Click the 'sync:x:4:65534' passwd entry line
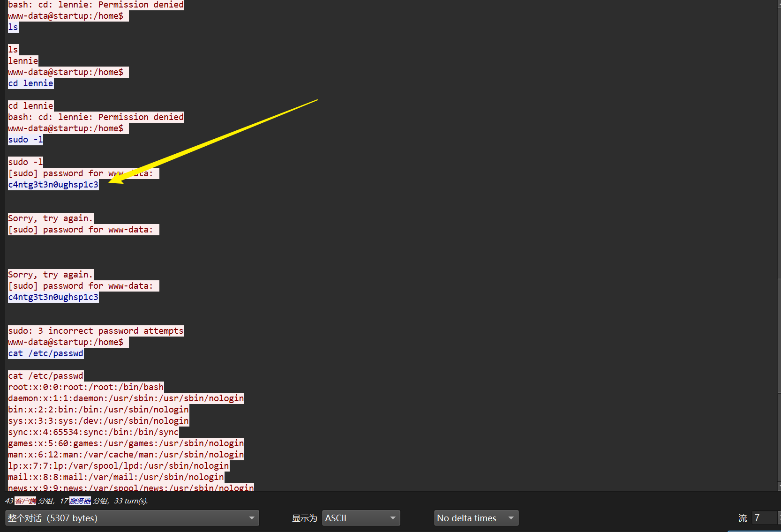The height and width of the screenshot is (532, 781). [x=93, y=432]
